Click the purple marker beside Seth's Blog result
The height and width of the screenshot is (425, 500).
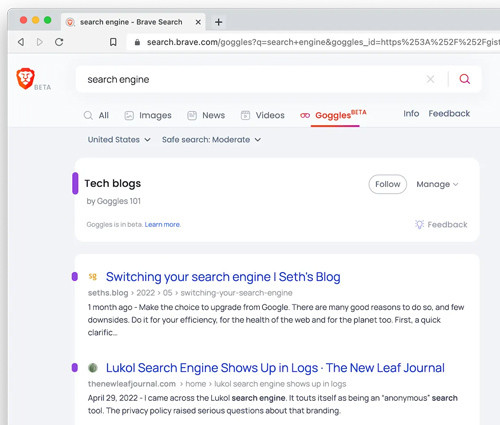pos(75,277)
